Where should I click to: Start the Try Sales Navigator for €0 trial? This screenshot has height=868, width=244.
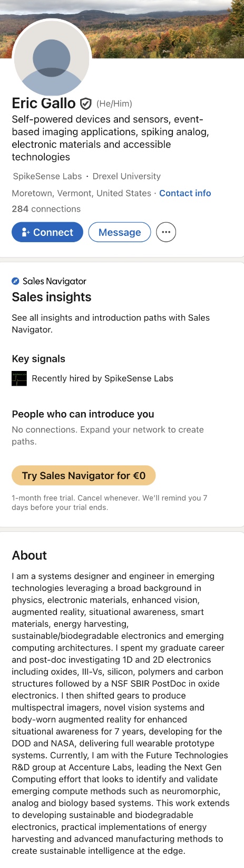coord(84,475)
